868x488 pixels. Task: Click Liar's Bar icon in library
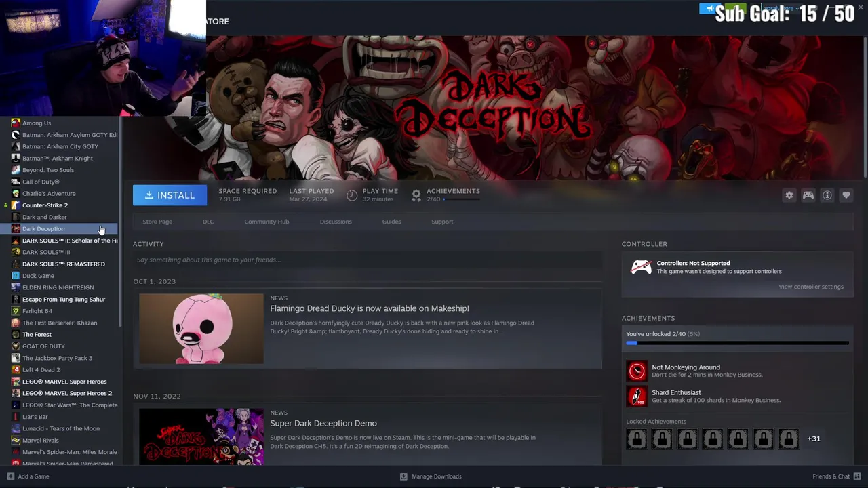pos(16,417)
